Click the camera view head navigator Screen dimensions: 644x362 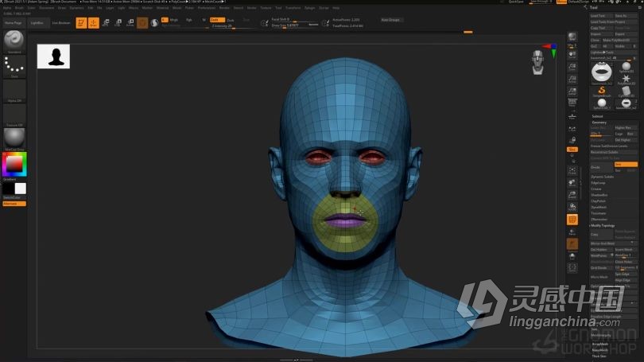pyautogui.click(x=537, y=63)
